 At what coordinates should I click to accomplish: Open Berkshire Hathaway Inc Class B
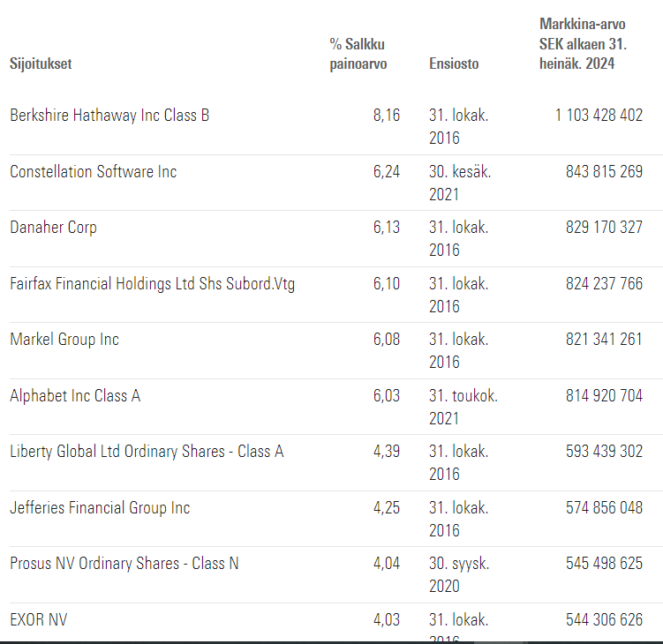coord(109,116)
